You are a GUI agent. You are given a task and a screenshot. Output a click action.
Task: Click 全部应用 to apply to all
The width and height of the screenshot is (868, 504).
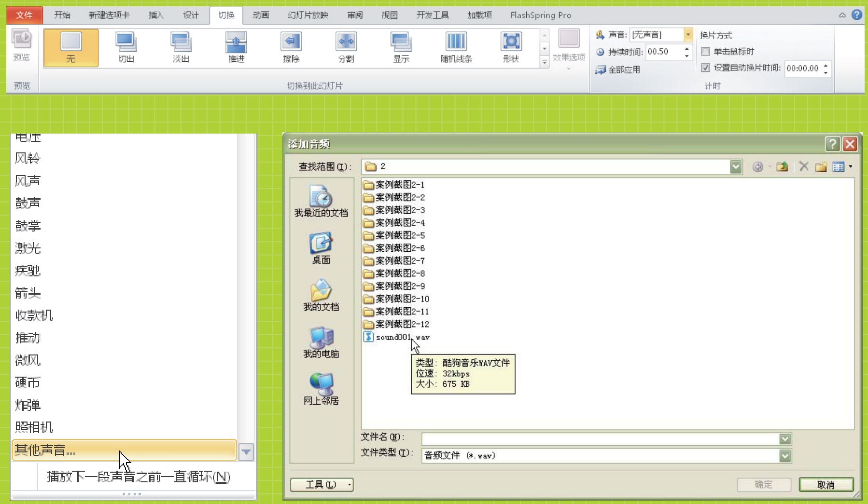618,70
